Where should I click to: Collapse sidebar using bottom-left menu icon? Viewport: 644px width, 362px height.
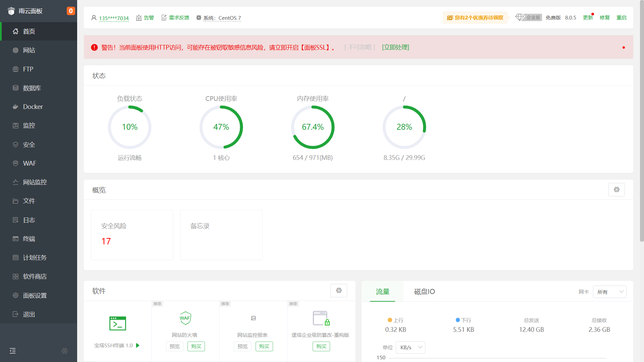(13, 351)
